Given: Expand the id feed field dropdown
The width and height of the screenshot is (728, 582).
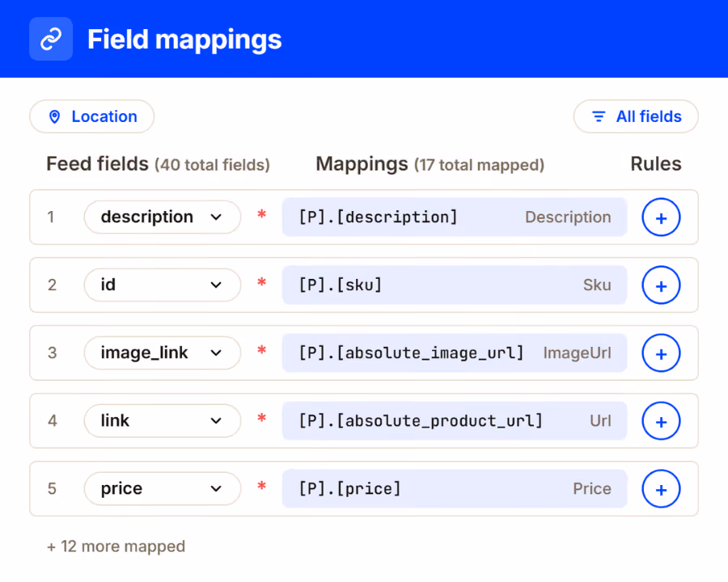Looking at the screenshot, I should pos(163,285).
